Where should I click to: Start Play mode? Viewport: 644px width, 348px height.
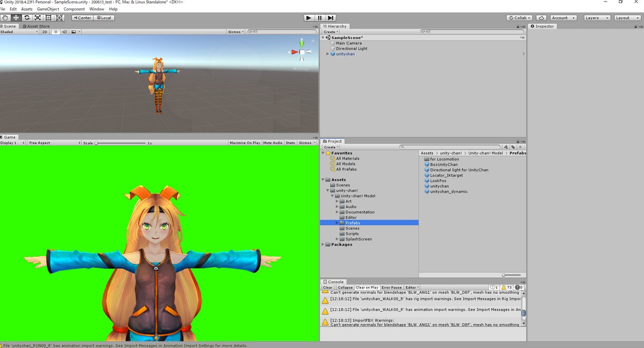309,18
